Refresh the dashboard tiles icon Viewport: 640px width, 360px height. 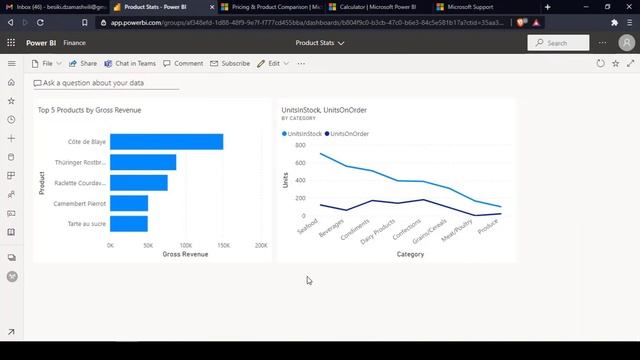pyautogui.click(x=600, y=63)
